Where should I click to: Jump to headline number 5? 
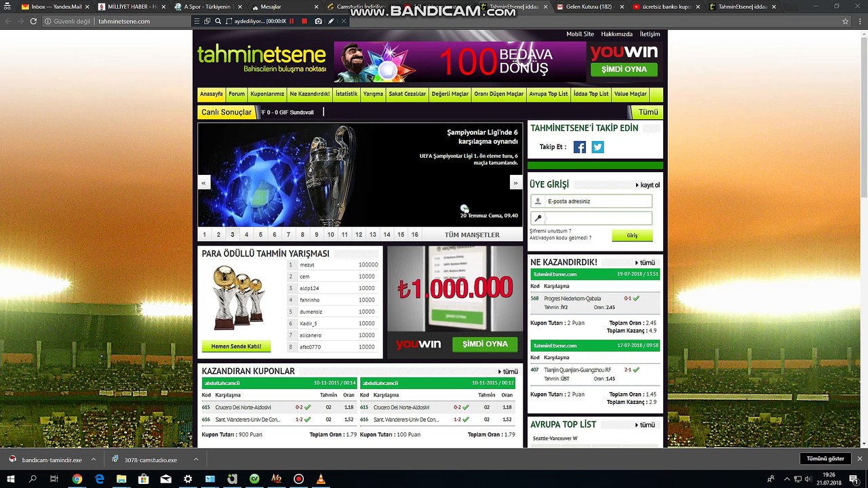pyautogui.click(x=260, y=235)
